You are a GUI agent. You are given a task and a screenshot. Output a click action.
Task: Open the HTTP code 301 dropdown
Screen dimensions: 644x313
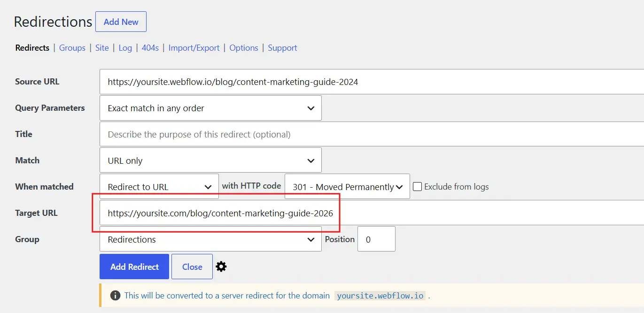coord(347,187)
